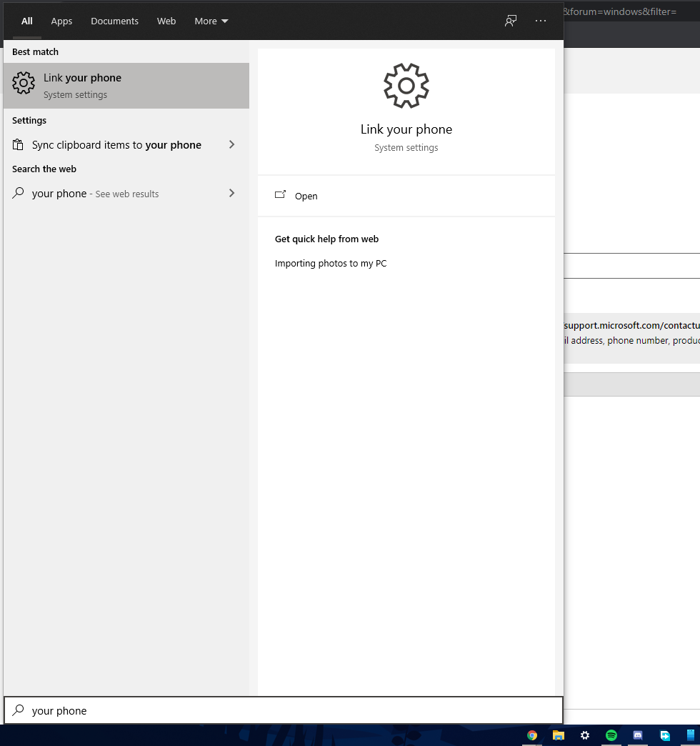Open the search options ellipsis menu
Screen dimensions: 700x746
pos(541,21)
